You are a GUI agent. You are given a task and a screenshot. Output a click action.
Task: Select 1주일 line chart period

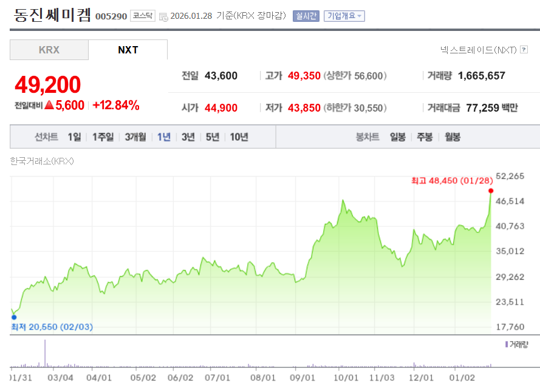click(x=103, y=137)
